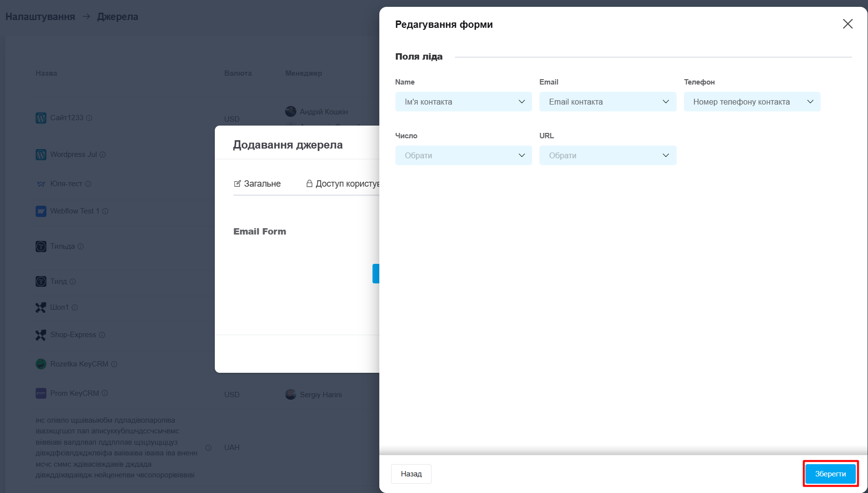Switch to the Доступ користувачів tab
This screenshot has height=493, width=868.
coord(343,184)
